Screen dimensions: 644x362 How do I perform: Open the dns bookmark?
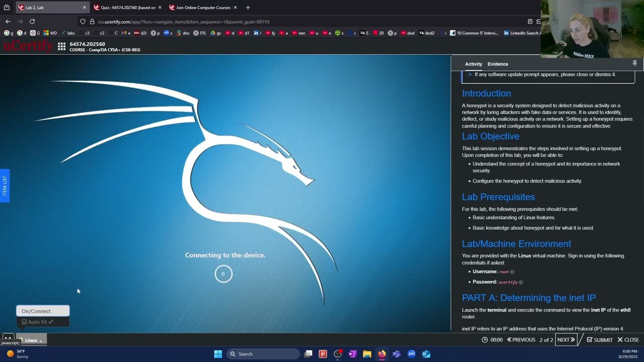pyautogui.click(x=183, y=33)
